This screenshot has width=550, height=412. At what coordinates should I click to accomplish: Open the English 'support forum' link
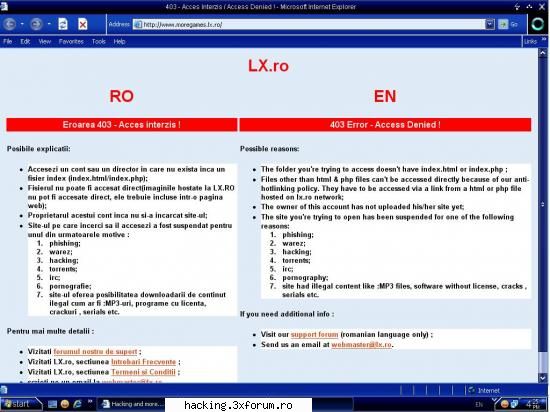point(314,334)
